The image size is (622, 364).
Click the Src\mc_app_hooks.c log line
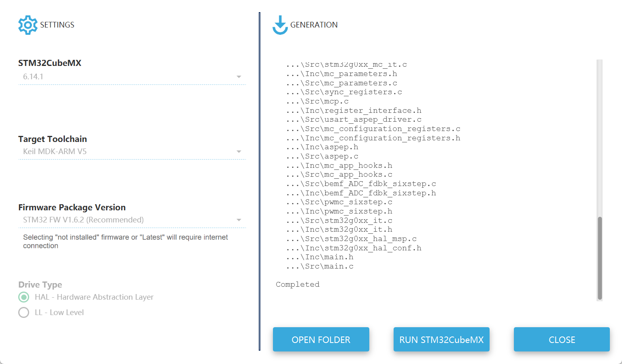point(339,175)
